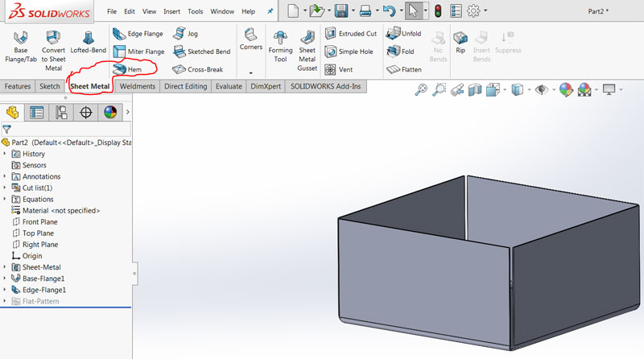644x359 pixels.
Task: Expand the Edge-Flange1 feature node
Action: 5,290
